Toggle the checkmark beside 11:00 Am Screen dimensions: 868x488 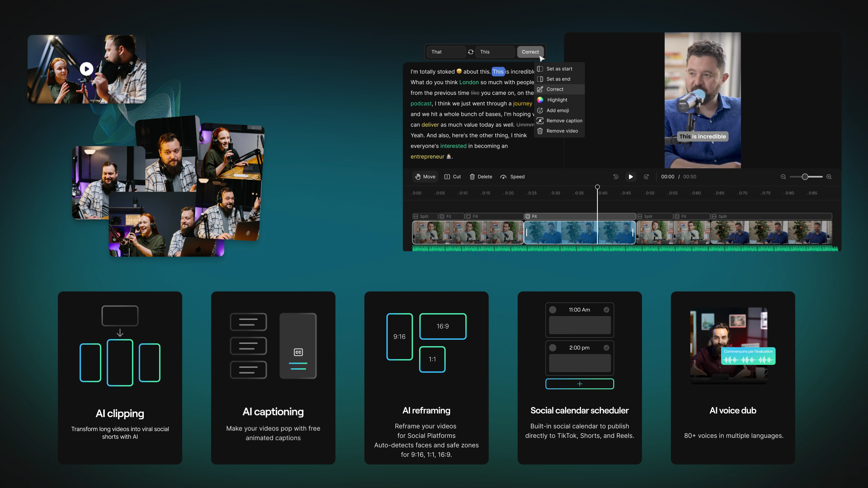tap(606, 310)
